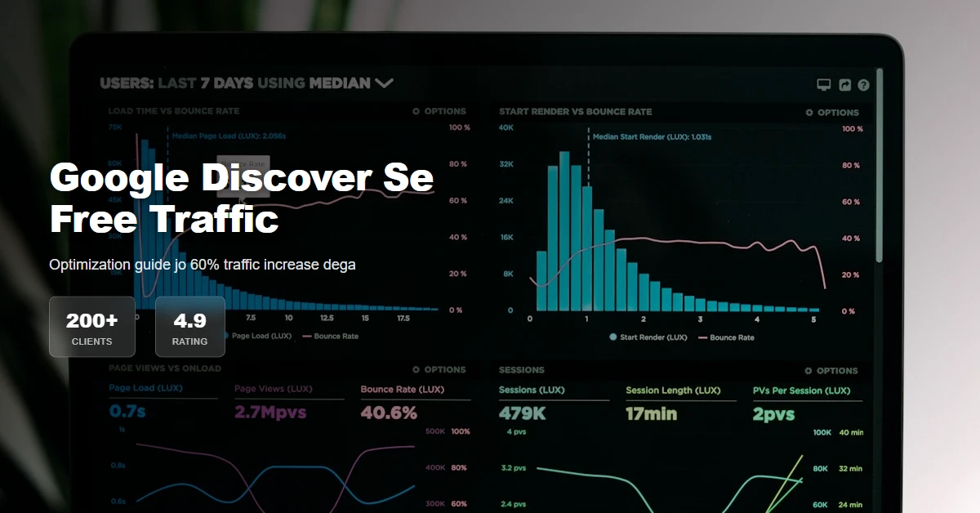Open OPTIONS for Start Render vs Bounce Rate
Viewport: 980px width, 513px height.
(x=832, y=113)
